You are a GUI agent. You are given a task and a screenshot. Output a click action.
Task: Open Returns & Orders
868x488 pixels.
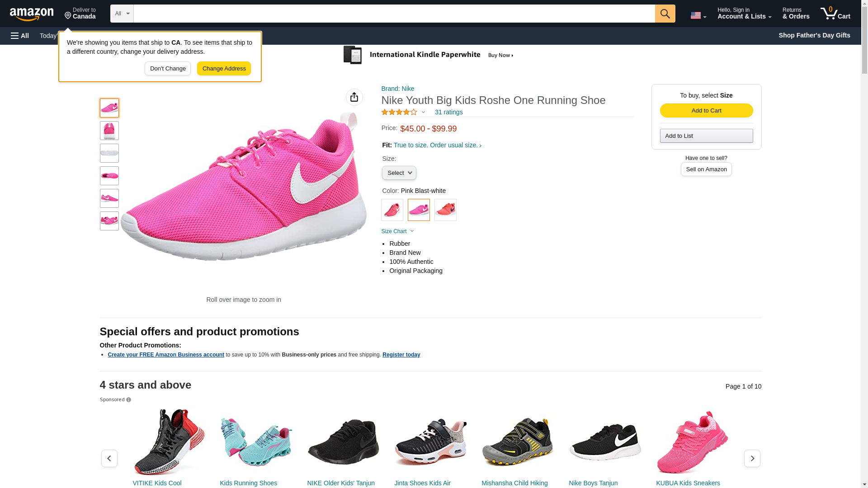point(795,14)
